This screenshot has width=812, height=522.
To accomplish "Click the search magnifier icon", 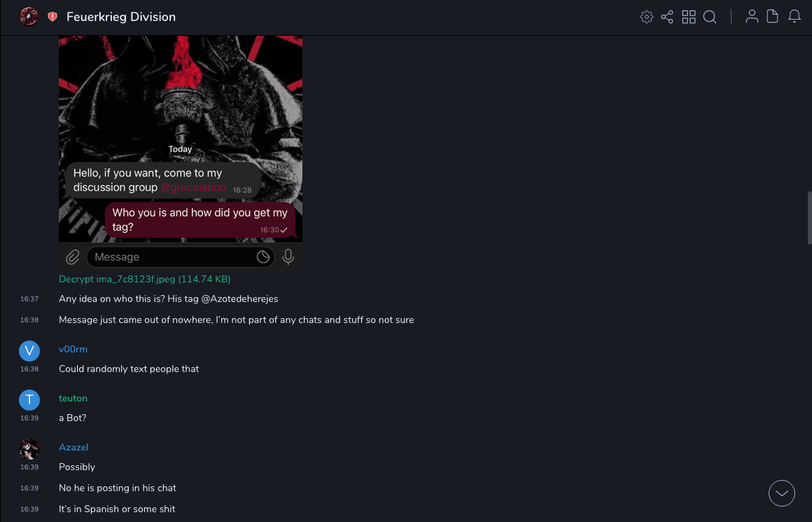I will tap(710, 17).
